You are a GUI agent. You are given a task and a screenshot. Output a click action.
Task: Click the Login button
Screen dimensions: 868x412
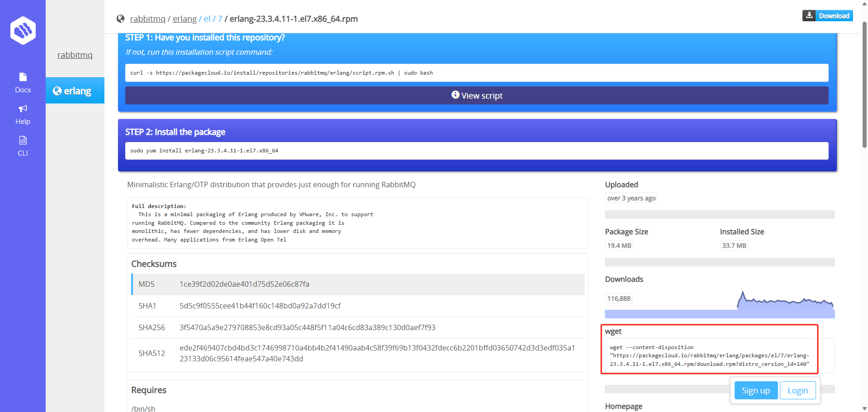click(x=798, y=390)
